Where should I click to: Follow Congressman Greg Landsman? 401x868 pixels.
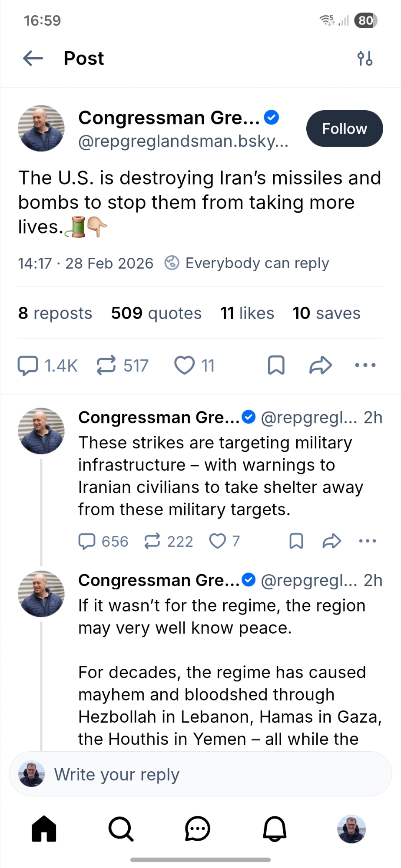click(344, 129)
